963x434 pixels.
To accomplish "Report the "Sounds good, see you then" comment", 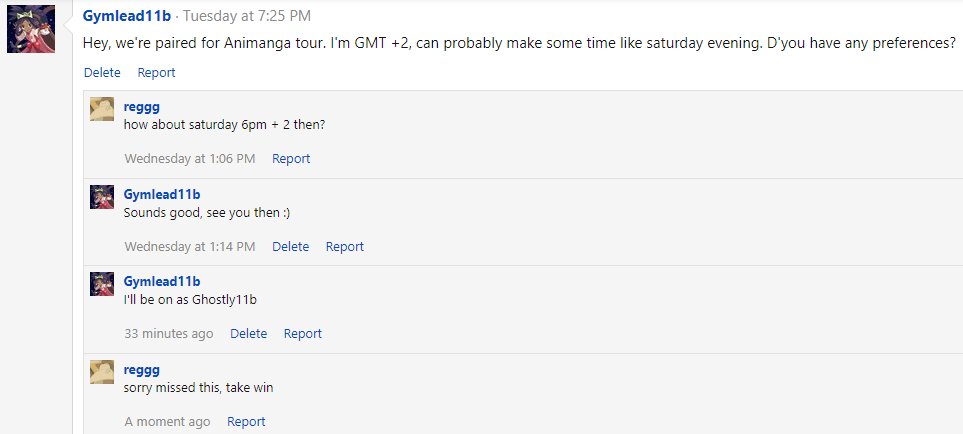I will point(345,246).
